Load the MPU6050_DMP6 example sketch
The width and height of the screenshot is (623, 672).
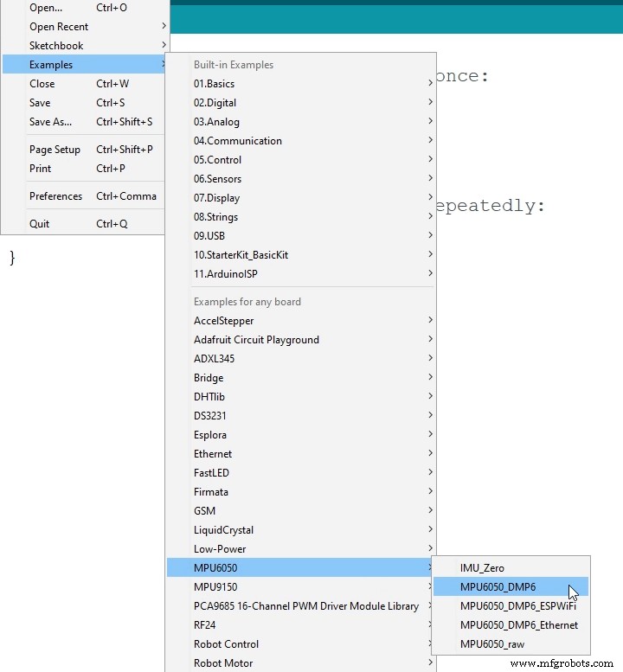tap(511, 586)
